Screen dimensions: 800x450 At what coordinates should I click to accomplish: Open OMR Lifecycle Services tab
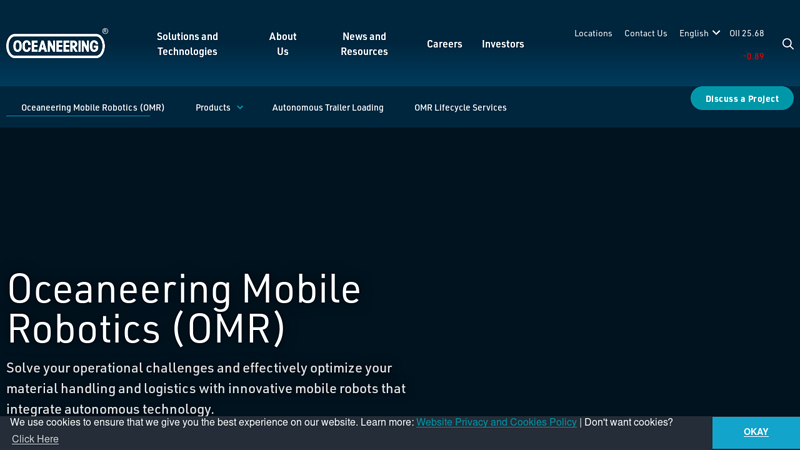(x=460, y=108)
